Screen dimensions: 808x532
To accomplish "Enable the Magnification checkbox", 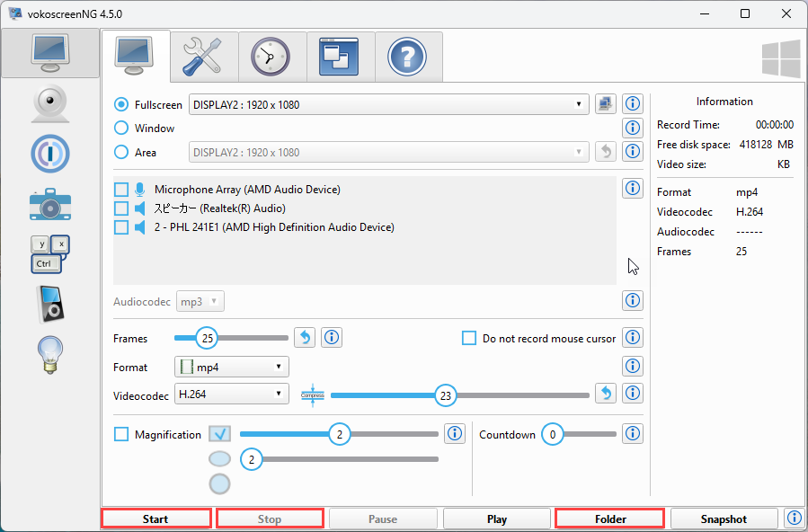I will [121, 435].
